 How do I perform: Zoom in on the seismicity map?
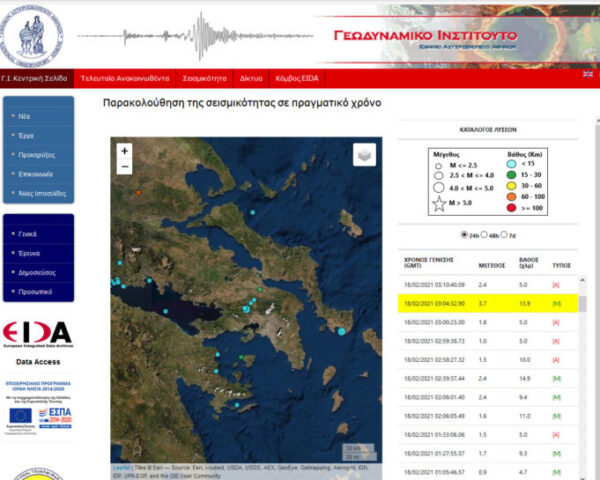click(x=125, y=151)
